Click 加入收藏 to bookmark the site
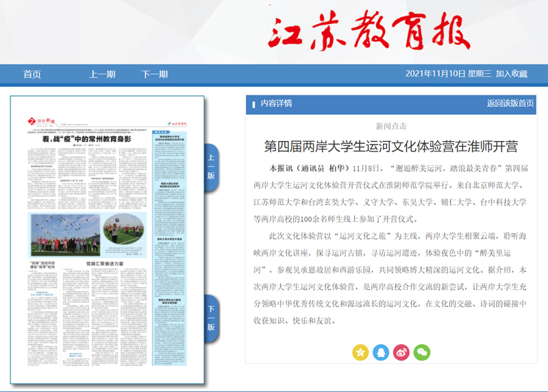548x392 pixels. point(512,74)
